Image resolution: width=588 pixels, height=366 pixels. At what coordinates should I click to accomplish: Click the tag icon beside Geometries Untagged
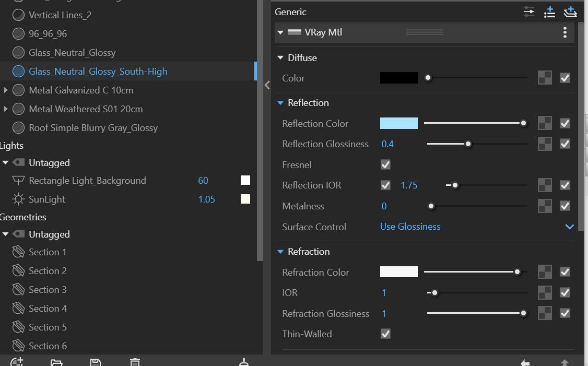point(18,234)
